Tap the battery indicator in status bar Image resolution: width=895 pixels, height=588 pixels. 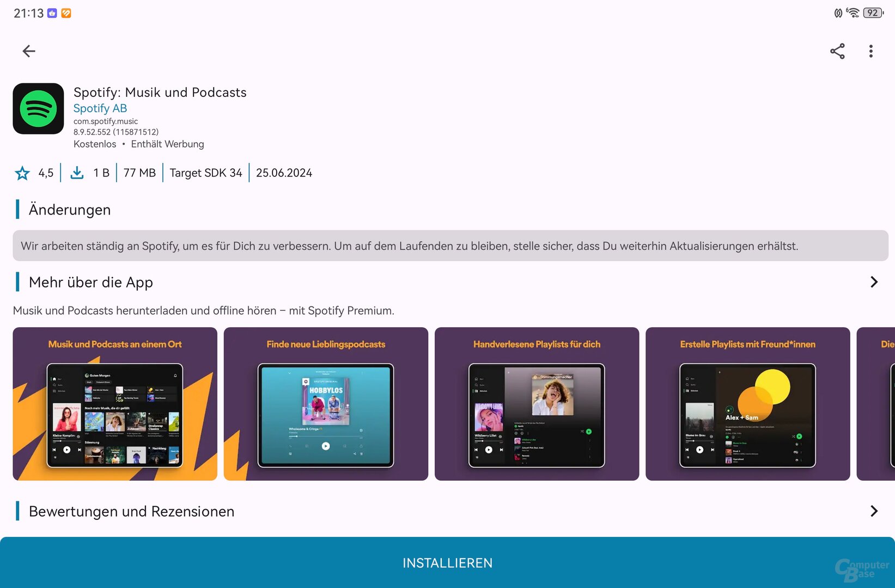(873, 13)
